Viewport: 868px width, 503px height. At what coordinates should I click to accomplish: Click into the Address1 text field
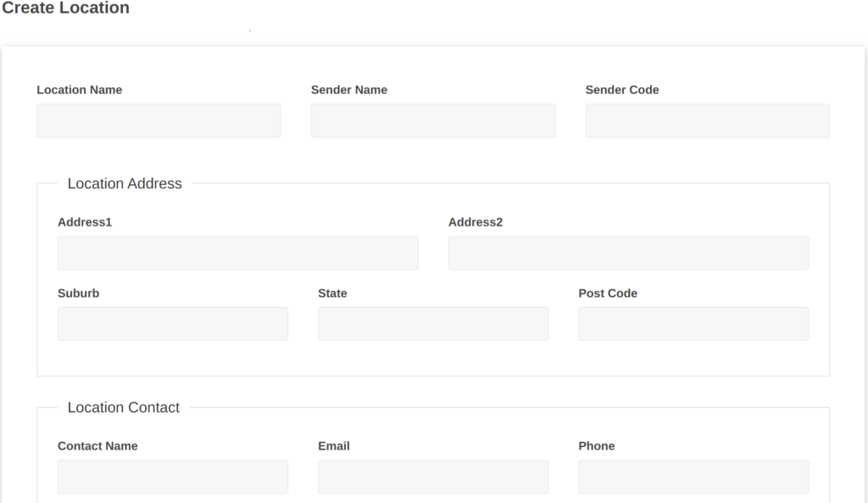pos(237,253)
